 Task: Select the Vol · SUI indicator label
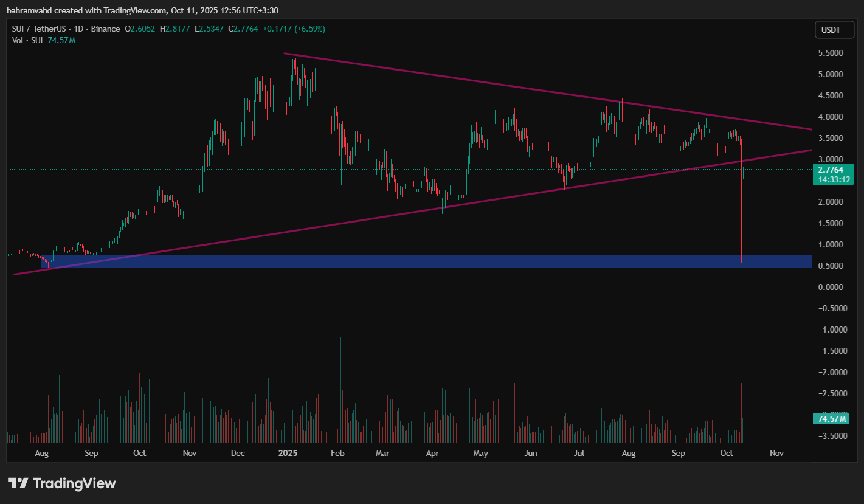pyautogui.click(x=28, y=40)
